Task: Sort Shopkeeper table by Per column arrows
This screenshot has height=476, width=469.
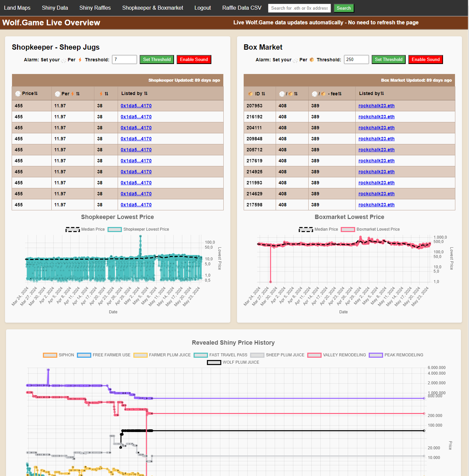Action: tap(78, 94)
